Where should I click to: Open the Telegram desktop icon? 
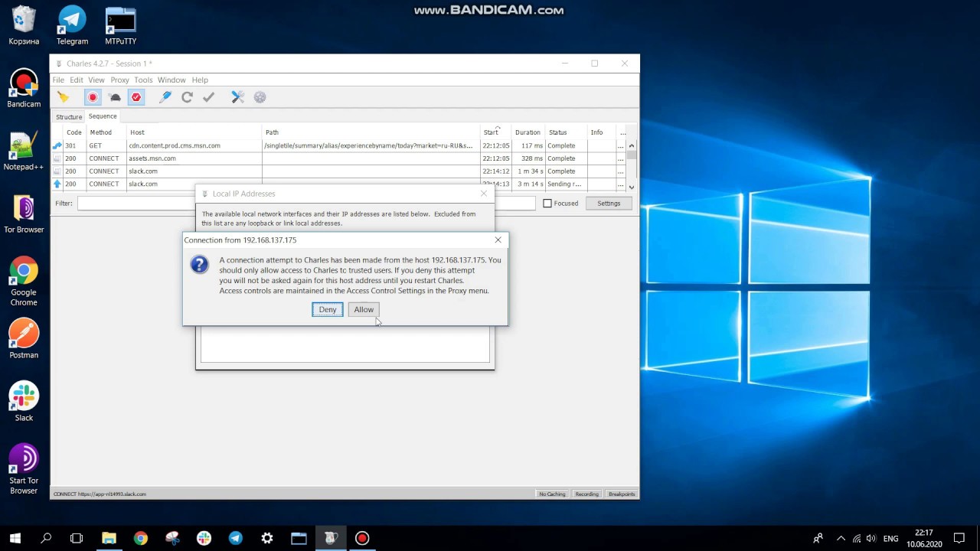(x=72, y=26)
